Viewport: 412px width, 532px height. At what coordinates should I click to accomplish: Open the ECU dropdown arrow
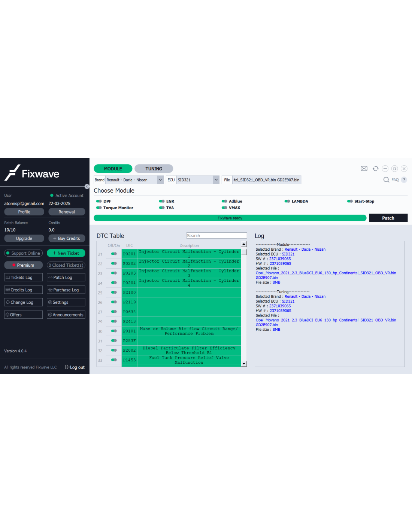(x=216, y=180)
